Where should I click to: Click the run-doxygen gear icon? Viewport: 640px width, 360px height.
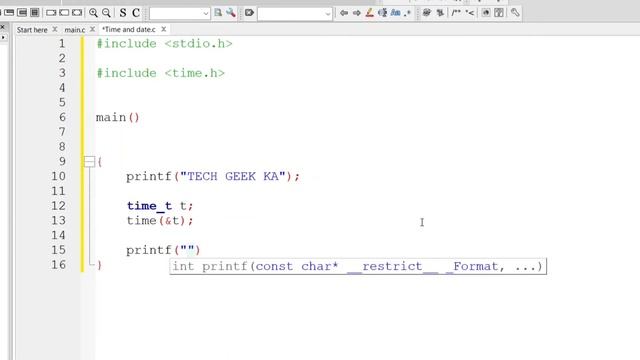(x=427, y=13)
